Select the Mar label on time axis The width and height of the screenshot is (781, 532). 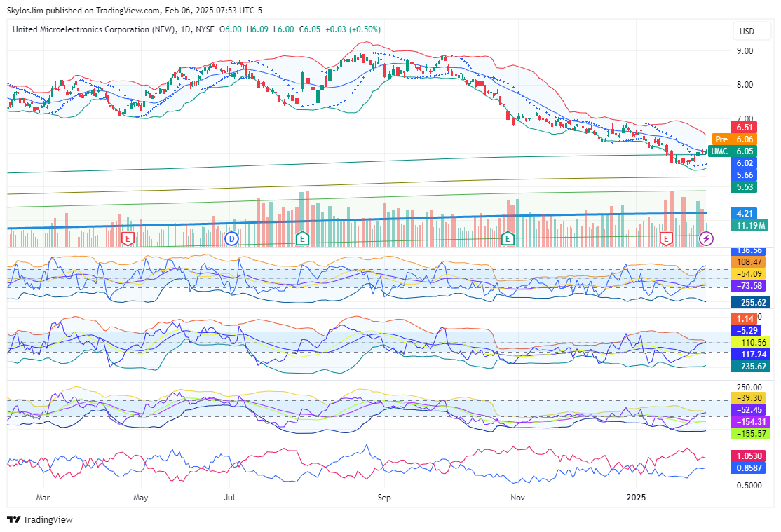click(x=43, y=498)
